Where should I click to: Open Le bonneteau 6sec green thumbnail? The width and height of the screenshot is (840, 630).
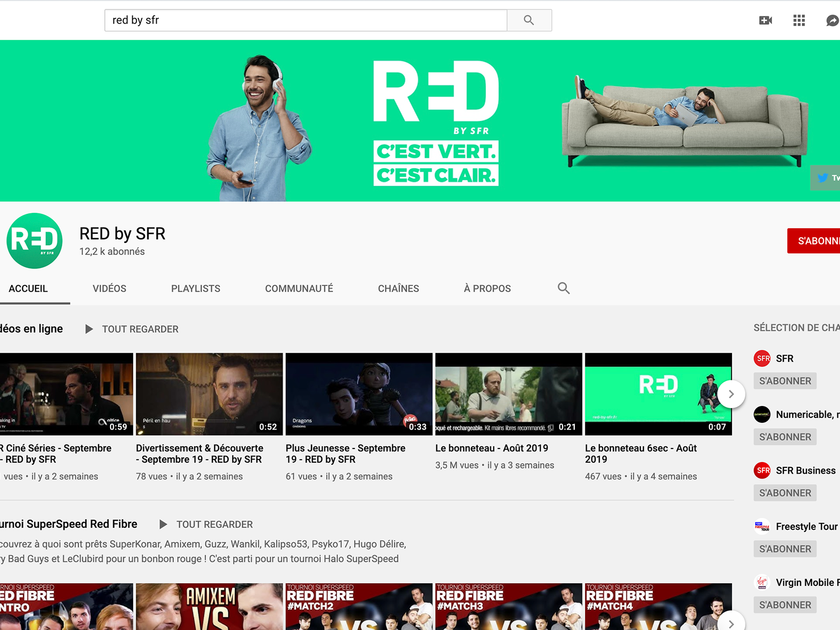pos(659,394)
